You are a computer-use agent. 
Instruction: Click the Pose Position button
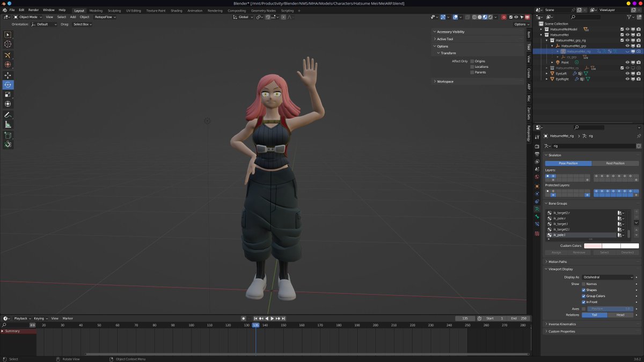[568, 163]
